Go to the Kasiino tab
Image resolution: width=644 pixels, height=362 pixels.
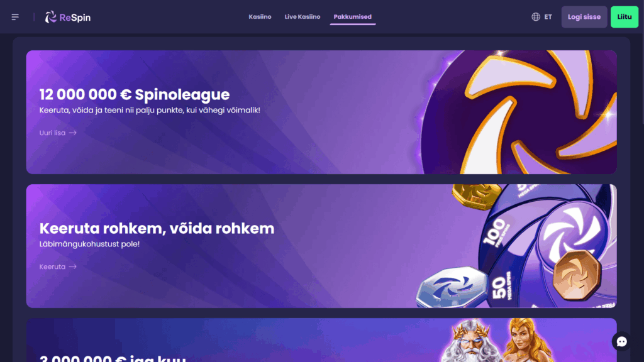pyautogui.click(x=260, y=17)
